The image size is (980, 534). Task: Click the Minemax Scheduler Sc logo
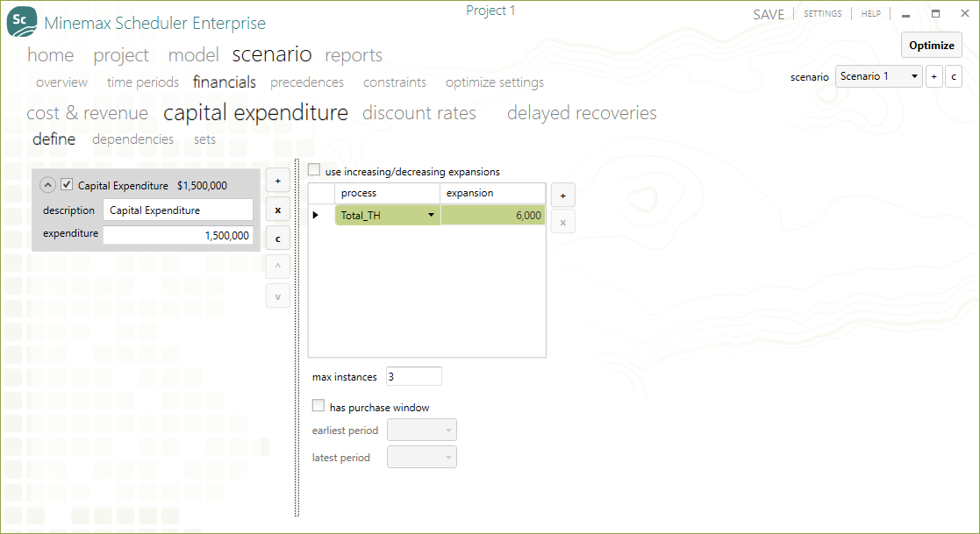21,21
